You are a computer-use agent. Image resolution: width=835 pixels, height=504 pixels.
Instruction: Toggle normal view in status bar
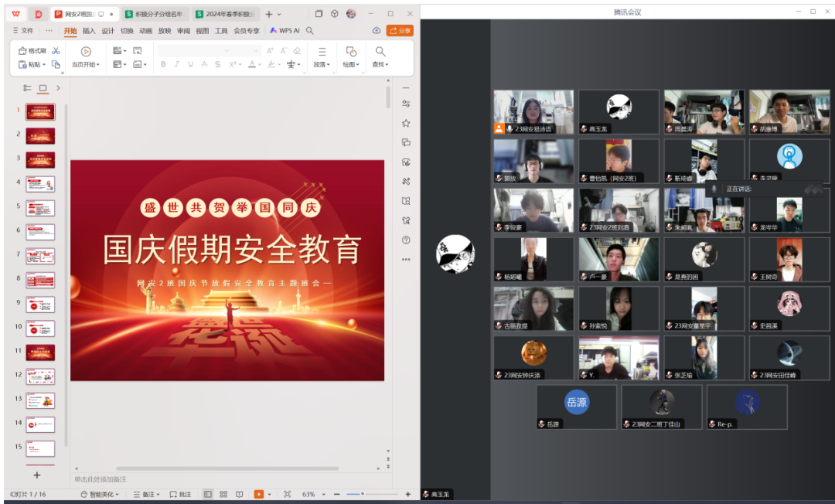point(208,494)
